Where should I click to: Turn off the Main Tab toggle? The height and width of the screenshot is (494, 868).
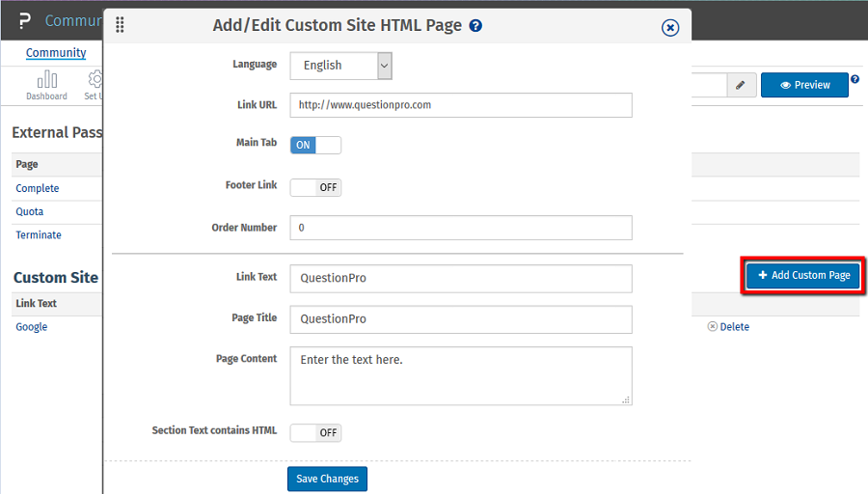[x=315, y=145]
